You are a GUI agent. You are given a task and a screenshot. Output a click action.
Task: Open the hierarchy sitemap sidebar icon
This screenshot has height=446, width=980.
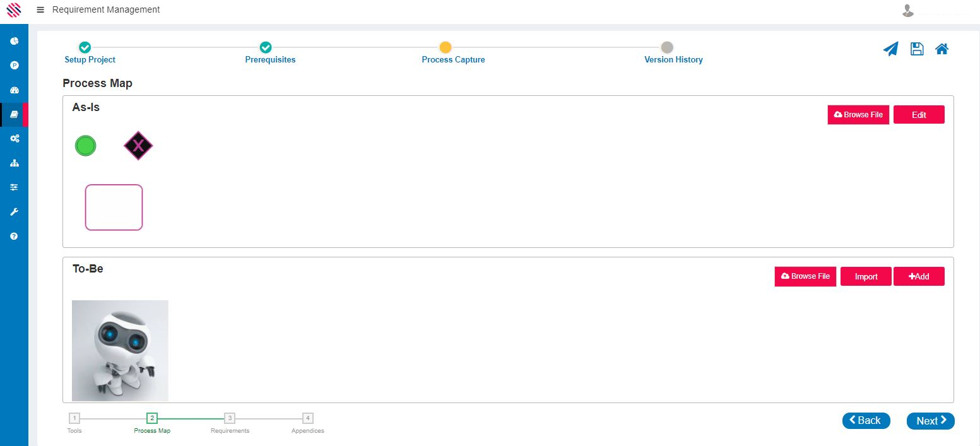click(15, 163)
